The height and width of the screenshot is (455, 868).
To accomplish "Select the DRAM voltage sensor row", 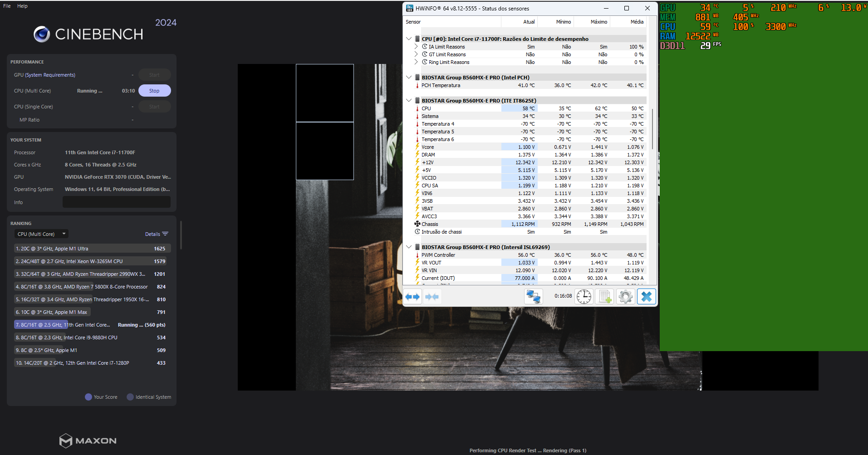I will [530, 155].
